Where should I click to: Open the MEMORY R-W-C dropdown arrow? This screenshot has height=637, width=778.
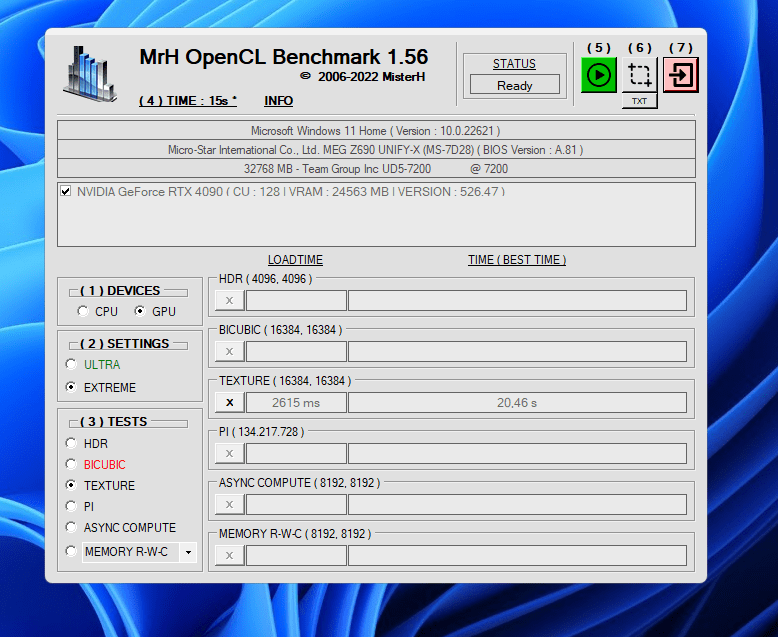[x=188, y=552]
